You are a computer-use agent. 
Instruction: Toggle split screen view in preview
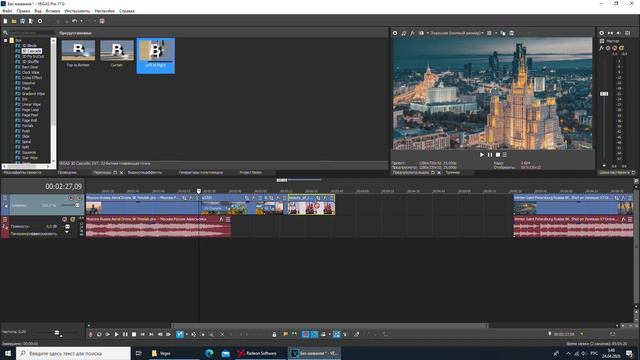pos(421,33)
